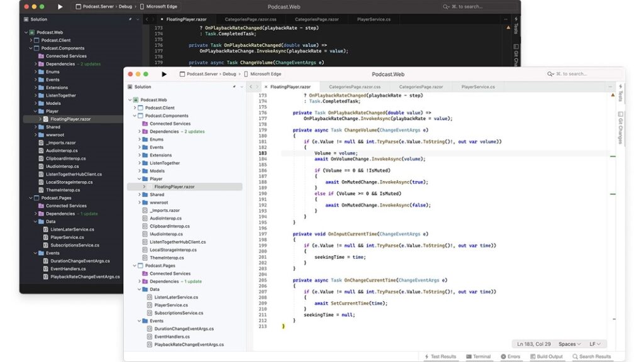Toggle the Tests side panel
The width and height of the screenshot is (644, 362).
pos(620,93)
